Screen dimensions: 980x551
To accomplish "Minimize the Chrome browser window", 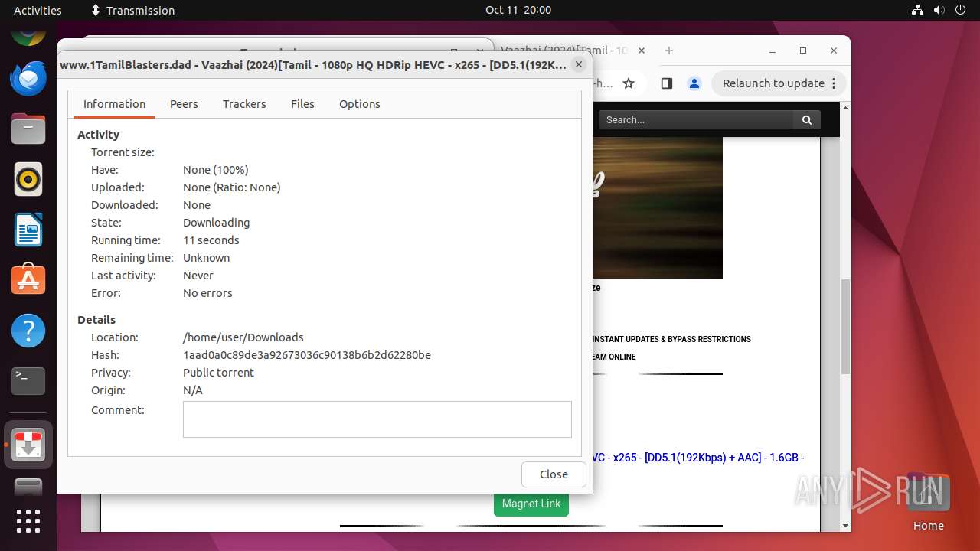I will click(773, 51).
